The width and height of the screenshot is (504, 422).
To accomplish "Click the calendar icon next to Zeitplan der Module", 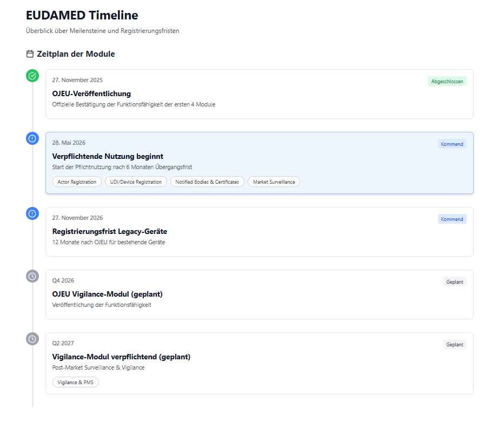I will pyautogui.click(x=30, y=54).
